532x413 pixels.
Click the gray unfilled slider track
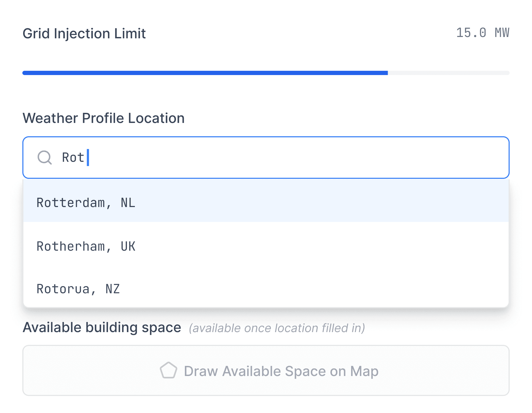click(x=448, y=73)
